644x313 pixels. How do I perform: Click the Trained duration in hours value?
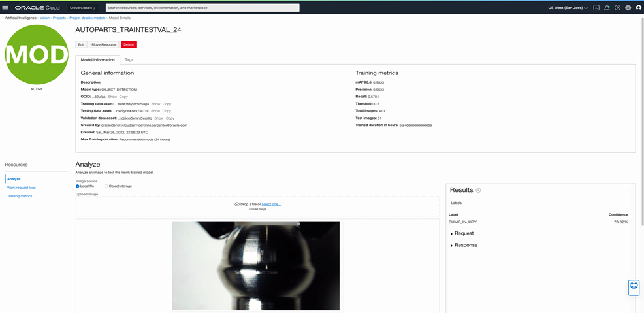(415, 125)
